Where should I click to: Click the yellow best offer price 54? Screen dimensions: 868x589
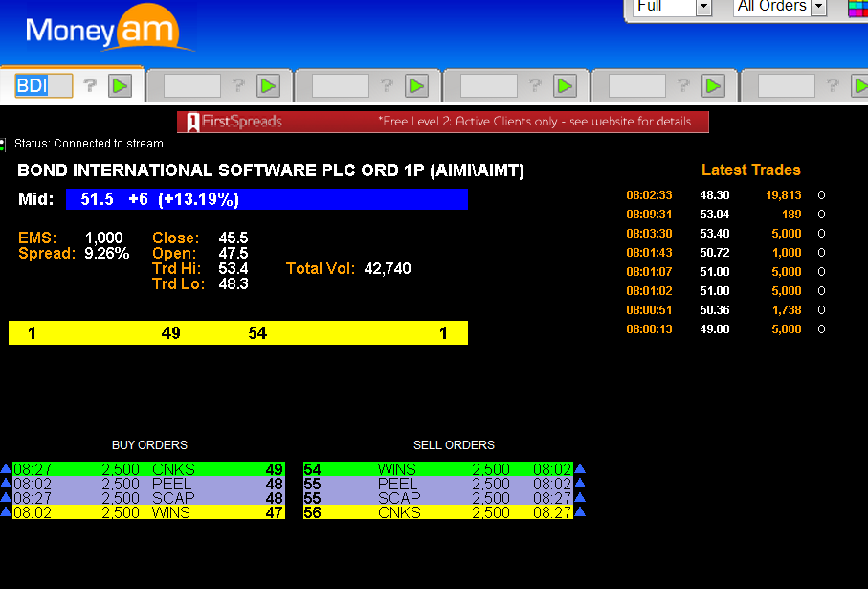(x=257, y=333)
